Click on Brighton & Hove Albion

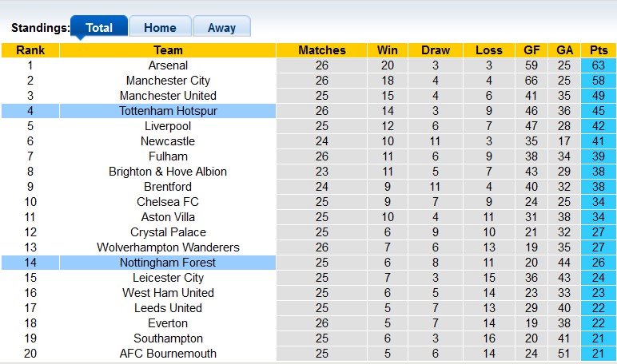pyautogui.click(x=168, y=172)
